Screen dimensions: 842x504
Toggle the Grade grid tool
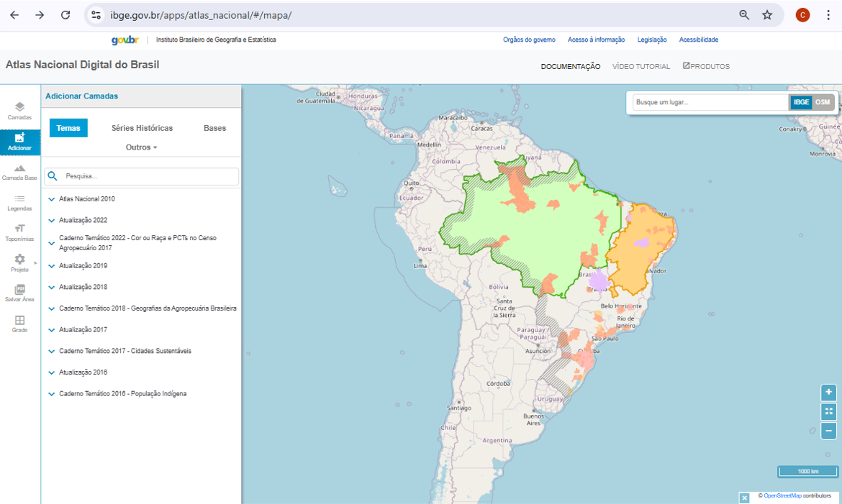[19, 324]
